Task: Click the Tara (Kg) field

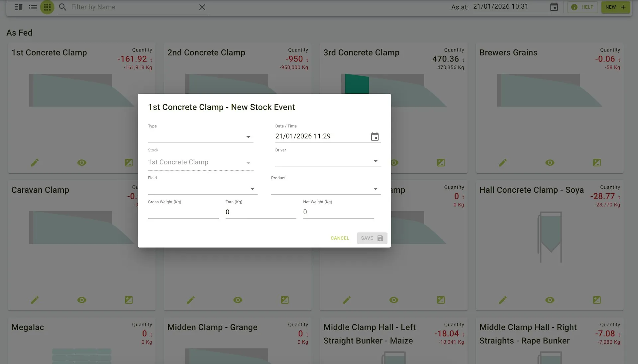Action: pos(261,212)
